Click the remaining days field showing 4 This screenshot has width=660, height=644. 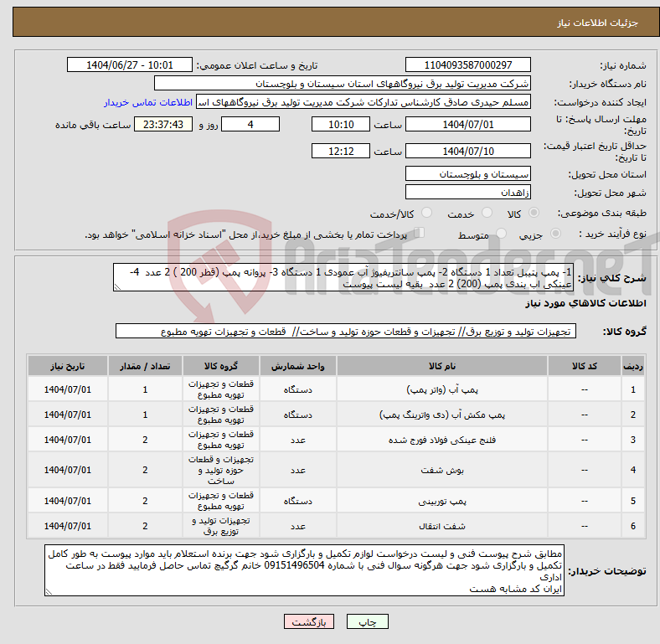(250, 124)
